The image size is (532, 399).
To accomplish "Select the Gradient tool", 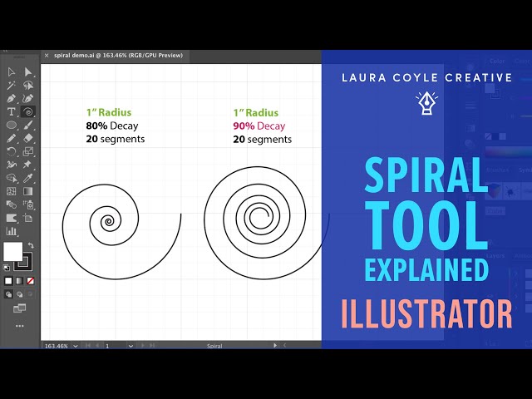I will 28,191.
